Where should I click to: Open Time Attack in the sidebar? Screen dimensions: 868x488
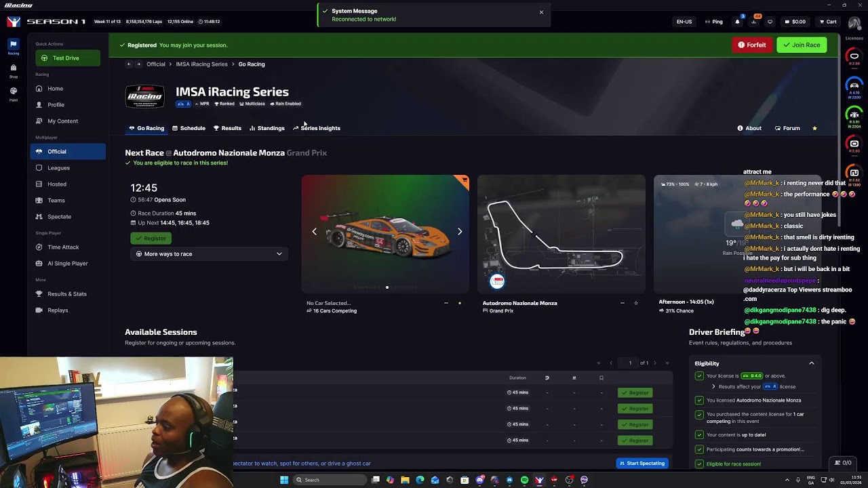click(x=63, y=247)
